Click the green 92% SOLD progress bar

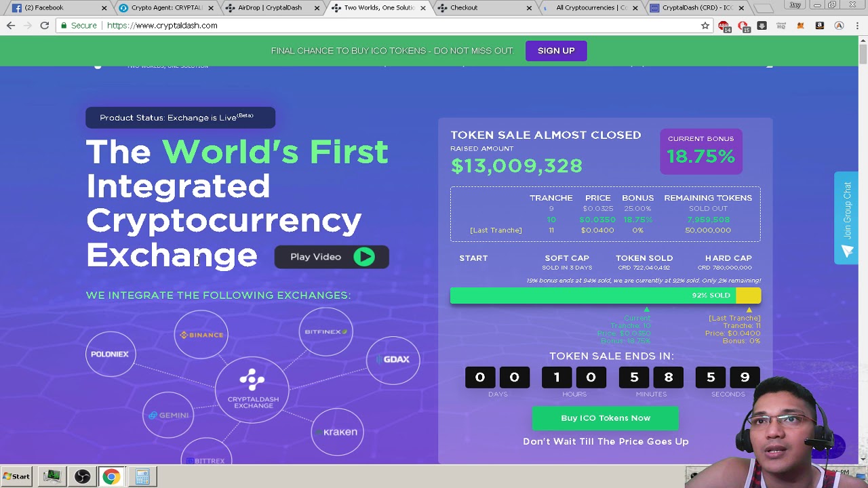click(593, 296)
